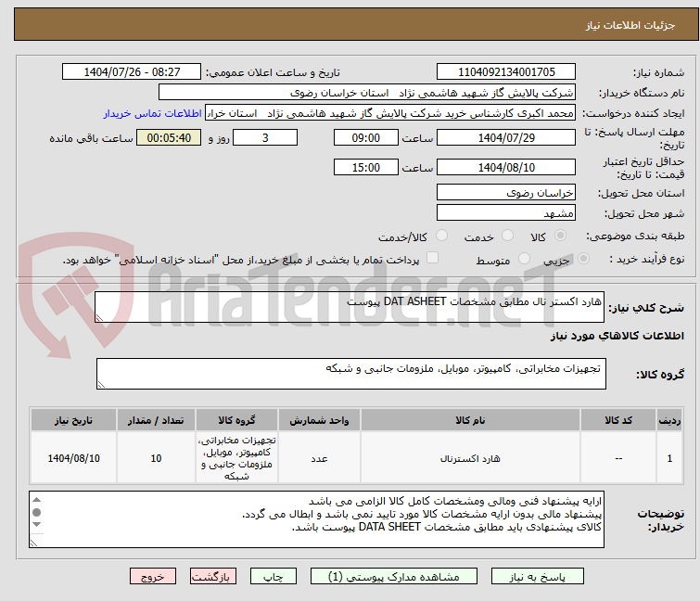Click the 'تاریخ نیاز' column header
This screenshot has width=700, height=601.
pos(73,420)
